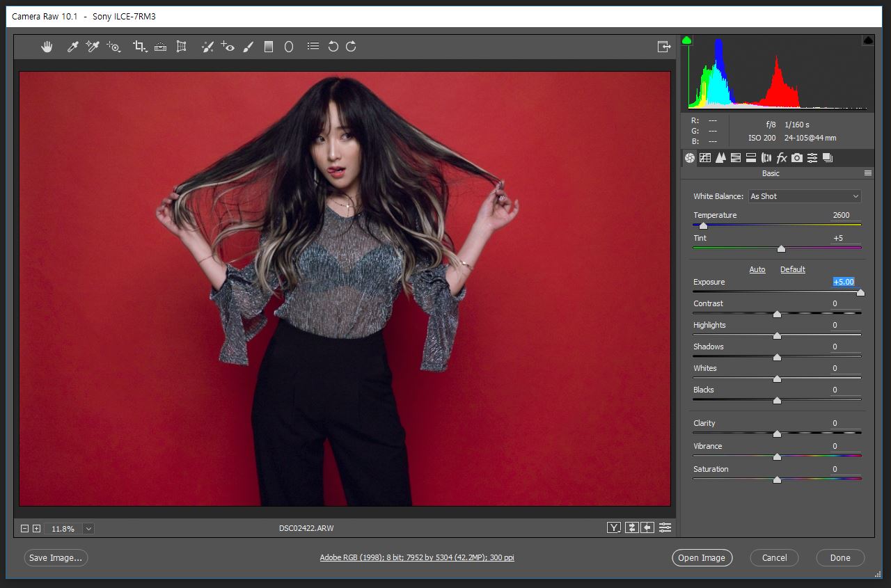Toggle shadow clipping warning on histogram
Screen dimensions: 891x588
687,41
